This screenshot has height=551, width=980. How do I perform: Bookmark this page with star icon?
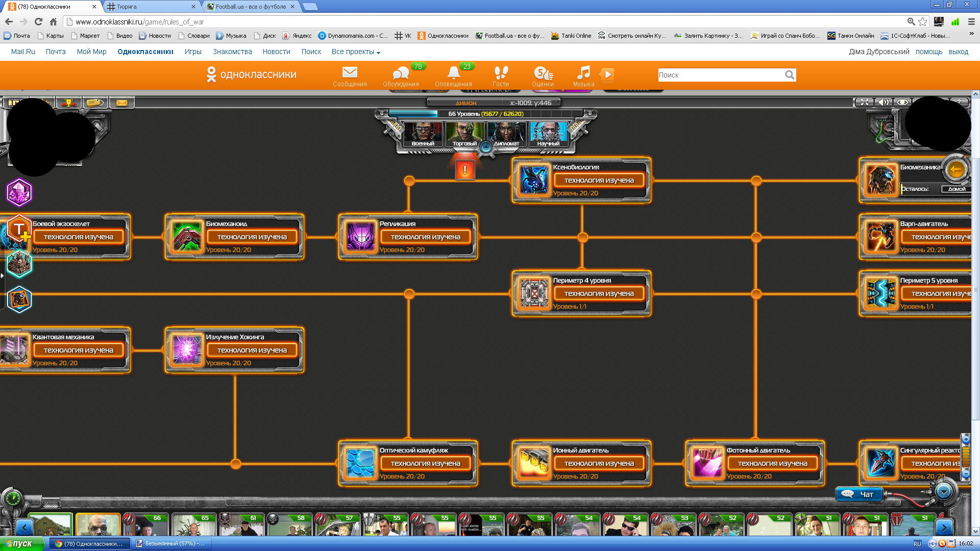pos(922,21)
